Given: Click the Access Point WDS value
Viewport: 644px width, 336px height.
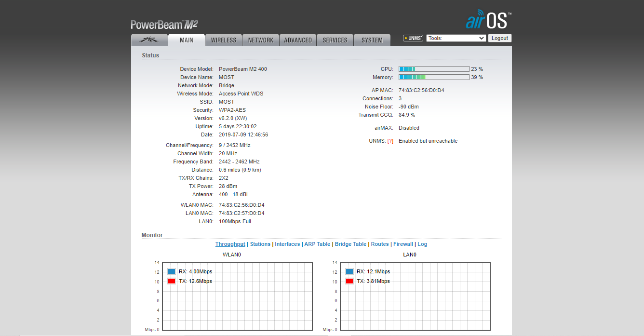Looking at the screenshot, I should (241, 94).
